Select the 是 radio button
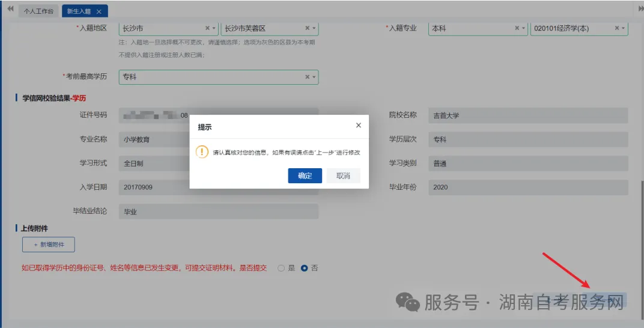This screenshot has width=644, height=328. tap(281, 268)
